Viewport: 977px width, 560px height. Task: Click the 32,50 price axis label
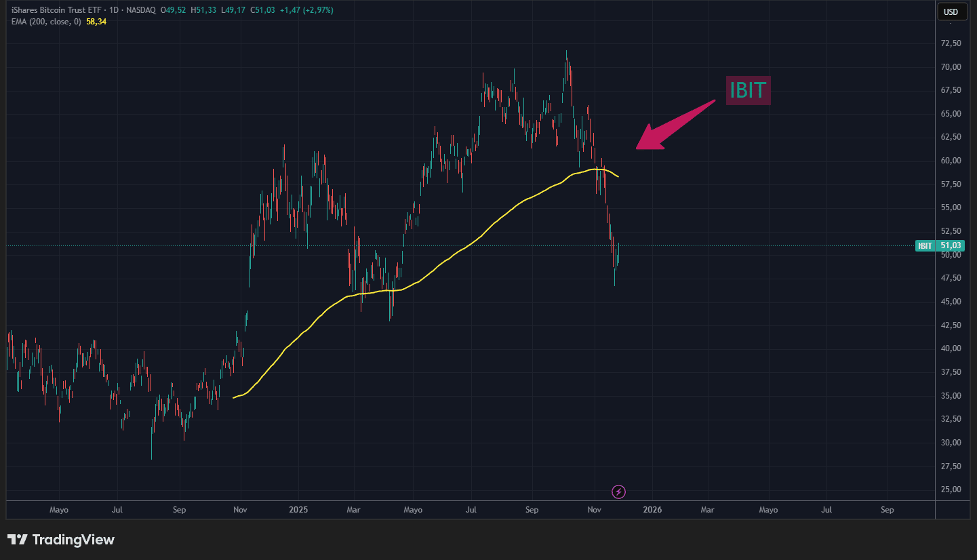pyautogui.click(x=951, y=419)
